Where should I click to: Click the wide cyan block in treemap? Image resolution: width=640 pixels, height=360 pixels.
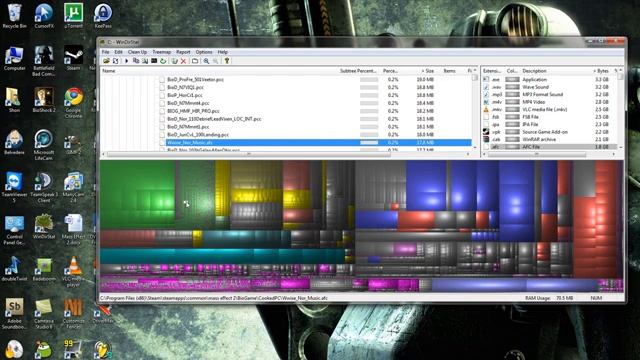(222, 256)
